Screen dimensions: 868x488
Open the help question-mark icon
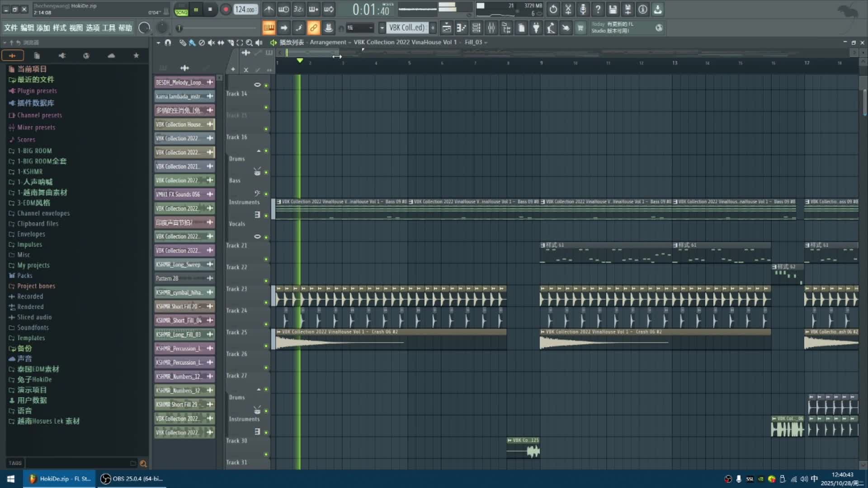point(598,9)
